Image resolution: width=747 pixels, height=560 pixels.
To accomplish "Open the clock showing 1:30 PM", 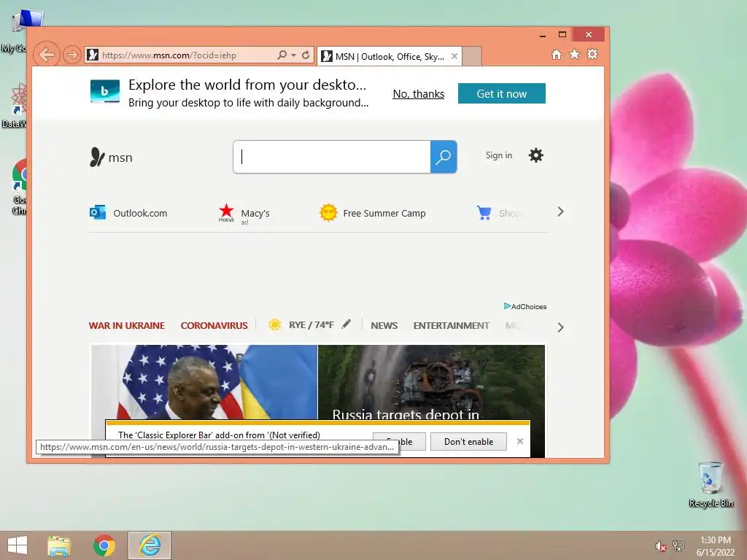I will pyautogui.click(x=715, y=546).
